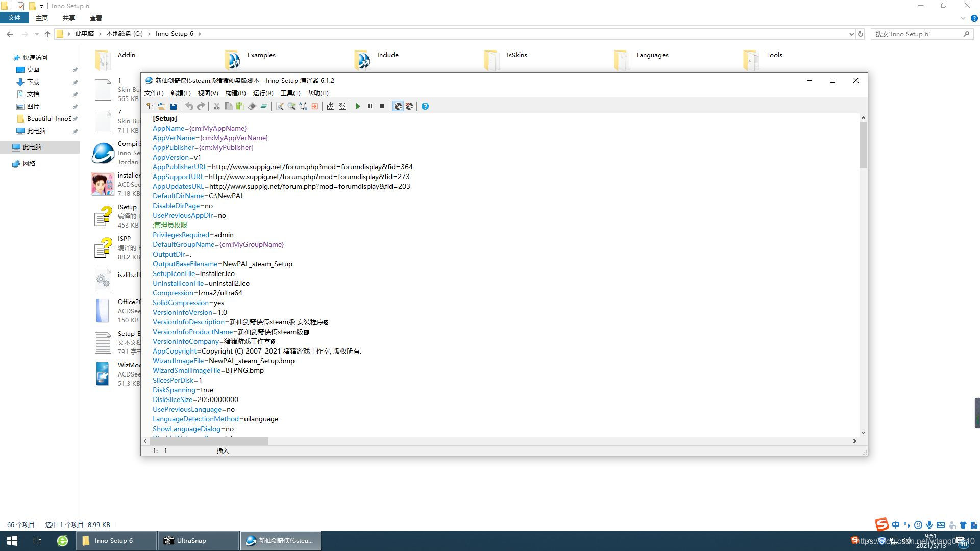Switch to Explorer 查看 ribbon tab
This screenshot has width=980, height=551.
click(x=96, y=18)
